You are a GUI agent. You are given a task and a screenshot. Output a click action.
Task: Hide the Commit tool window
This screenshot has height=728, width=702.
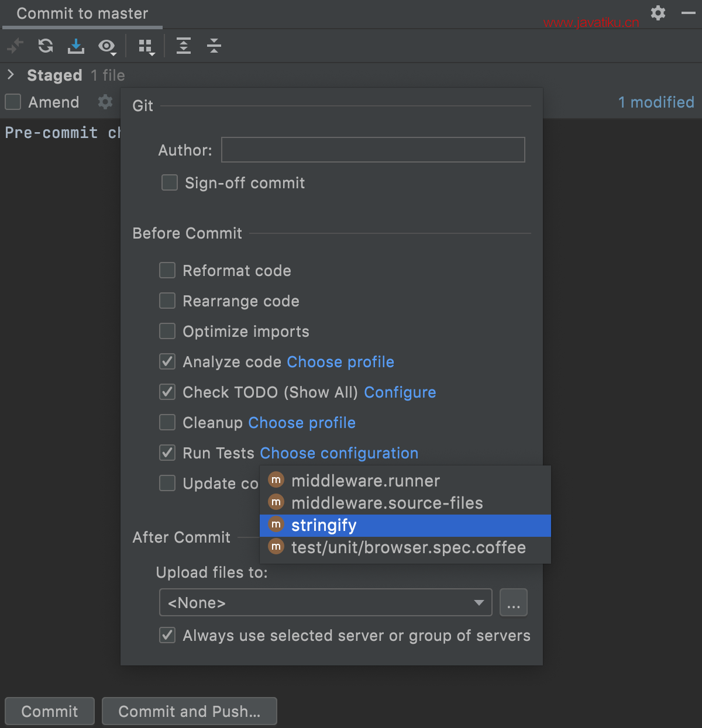(x=689, y=13)
